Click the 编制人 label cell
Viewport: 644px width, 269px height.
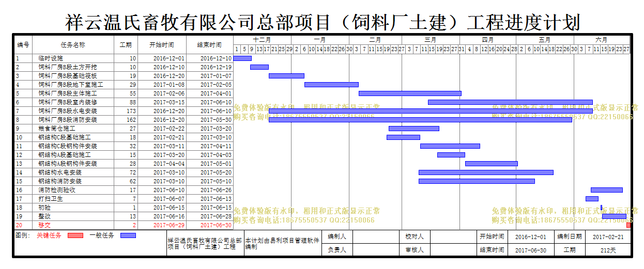click(x=337, y=236)
